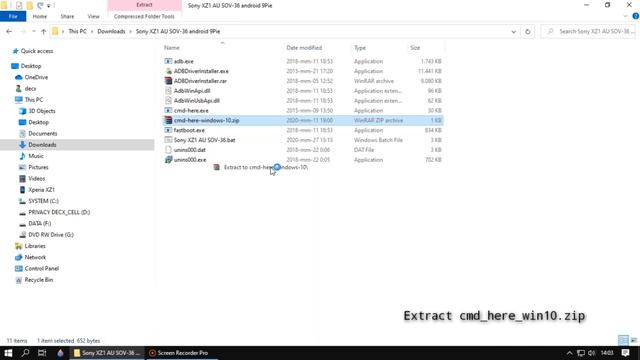Open 3D Objects in navigation pane
Image resolution: width=640 pixels, height=360 pixels.
42,111
